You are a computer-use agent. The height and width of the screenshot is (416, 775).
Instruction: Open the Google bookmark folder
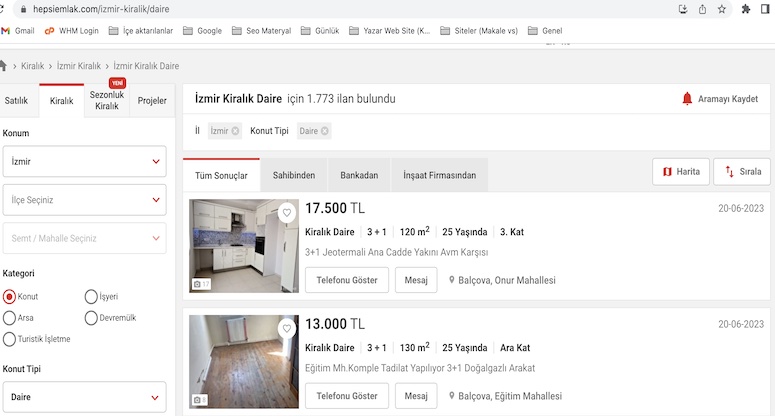tap(203, 31)
